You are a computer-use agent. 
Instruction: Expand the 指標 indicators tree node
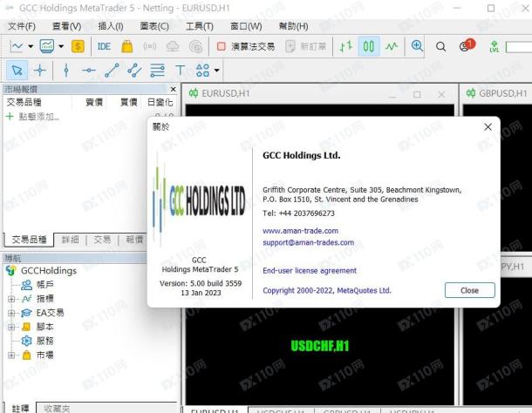tap(11, 299)
